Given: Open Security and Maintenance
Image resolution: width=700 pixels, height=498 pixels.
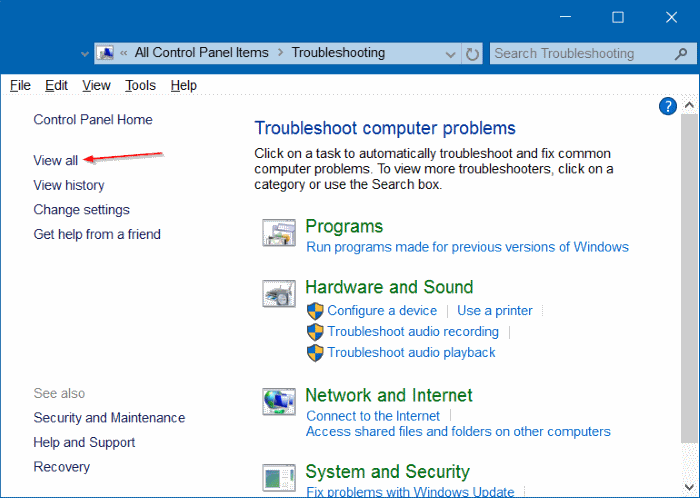Looking at the screenshot, I should (109, 418).
